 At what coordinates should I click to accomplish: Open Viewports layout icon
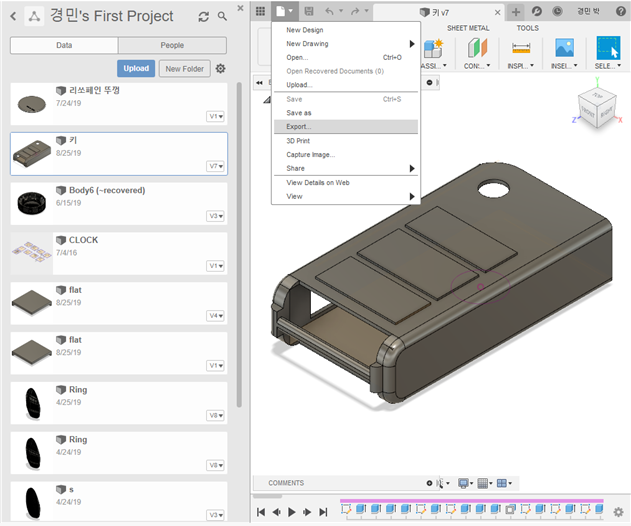[502, 483]
